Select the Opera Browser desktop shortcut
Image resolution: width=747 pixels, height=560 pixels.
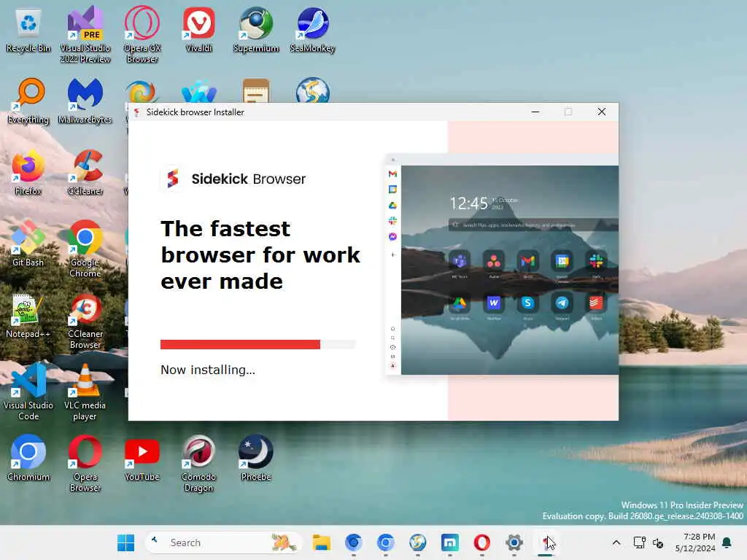[85, 463]
